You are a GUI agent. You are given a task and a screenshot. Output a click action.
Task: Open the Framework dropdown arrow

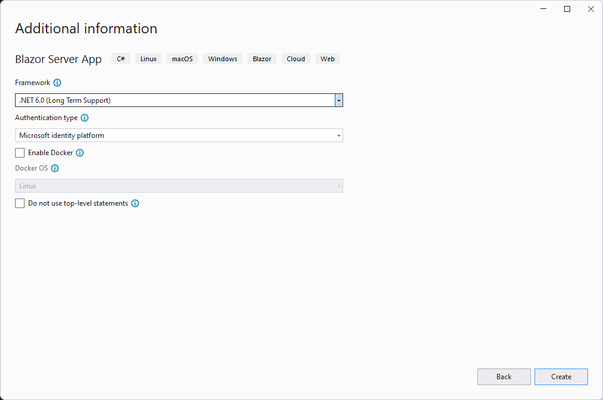(338, 100)
